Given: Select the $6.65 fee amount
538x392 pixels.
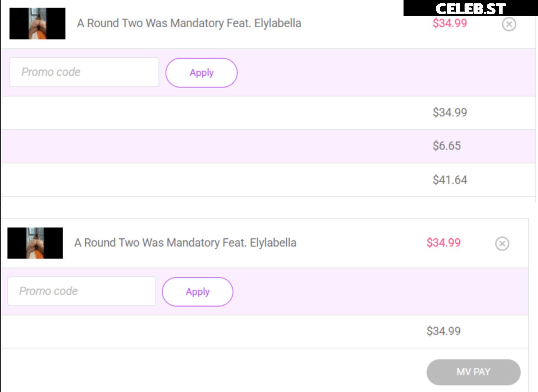Looking at the screenshot, I should (x=447, y=146).
